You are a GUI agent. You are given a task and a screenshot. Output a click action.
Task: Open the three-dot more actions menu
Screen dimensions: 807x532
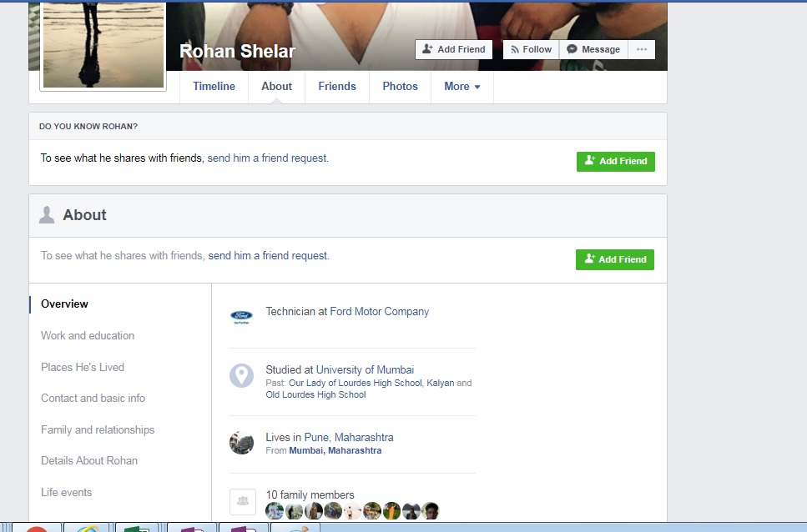click(641, 49)
